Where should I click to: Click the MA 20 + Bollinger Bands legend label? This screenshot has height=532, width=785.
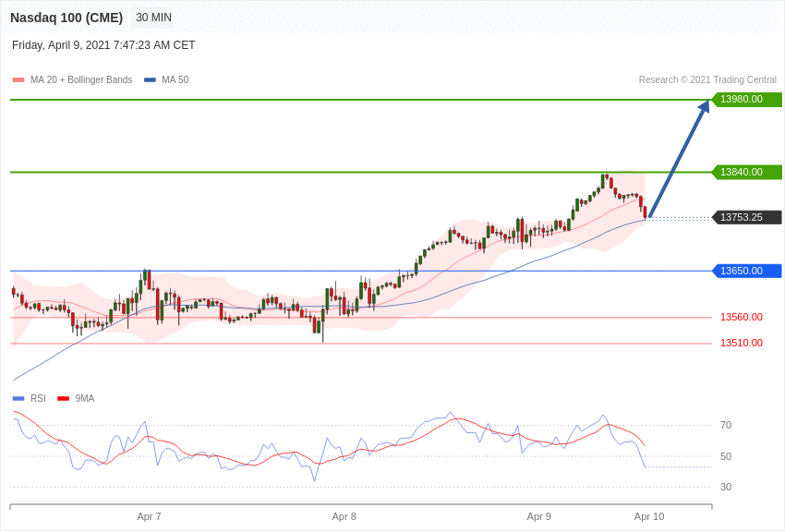(81, 79)
